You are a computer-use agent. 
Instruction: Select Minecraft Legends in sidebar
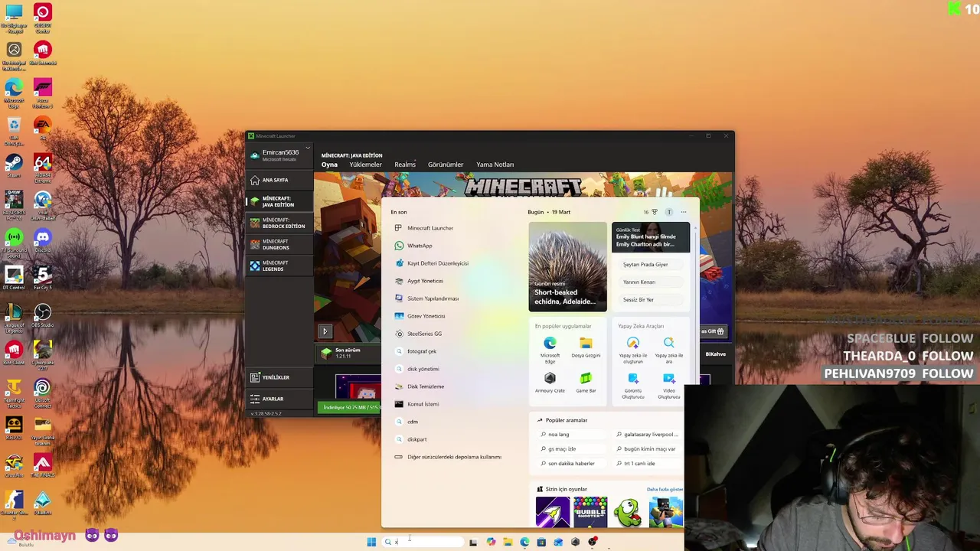[x=280, y=266]
